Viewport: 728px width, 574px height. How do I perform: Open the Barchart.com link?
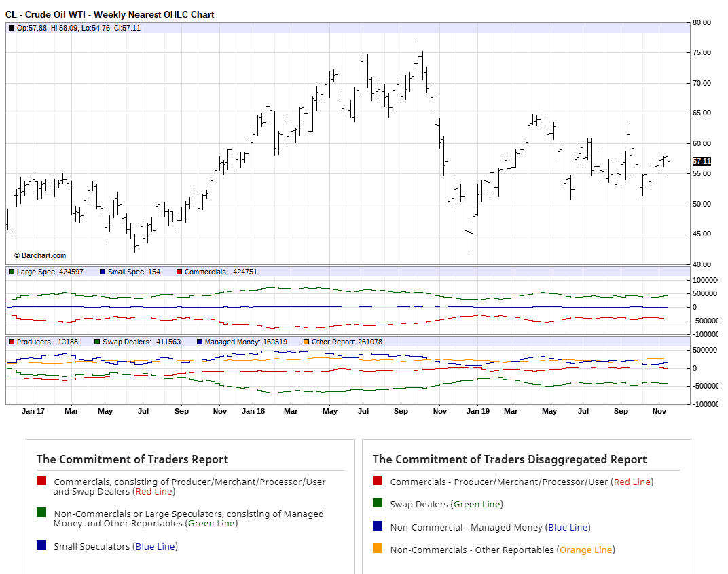coord(42,255)
